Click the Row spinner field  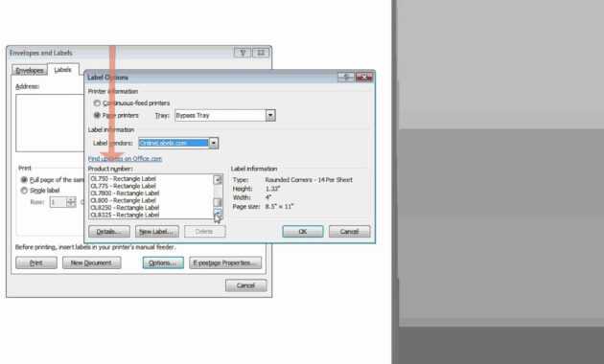click(62, 202)
